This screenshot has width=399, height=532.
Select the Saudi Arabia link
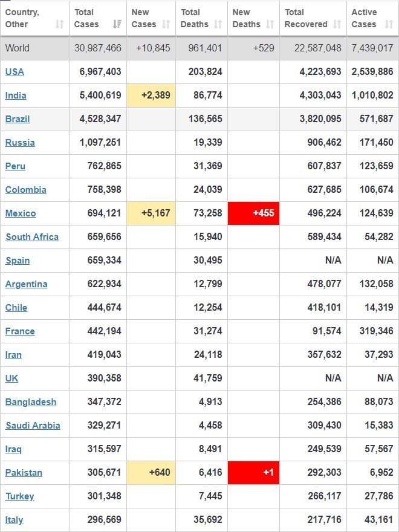coord(33,426)
